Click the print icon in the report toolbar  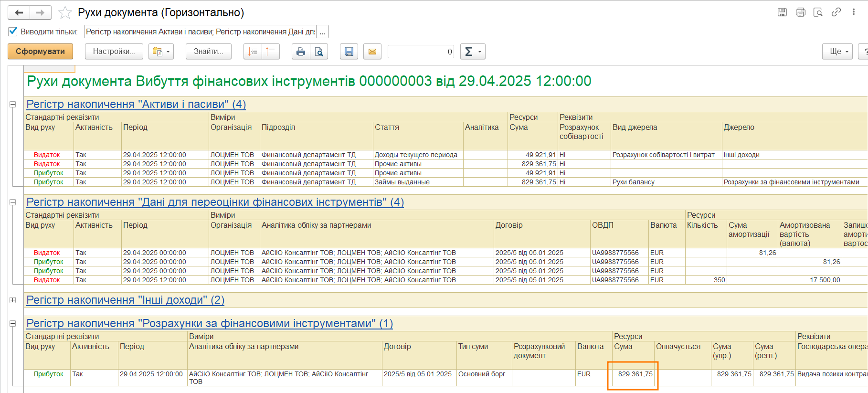(300, 52)
